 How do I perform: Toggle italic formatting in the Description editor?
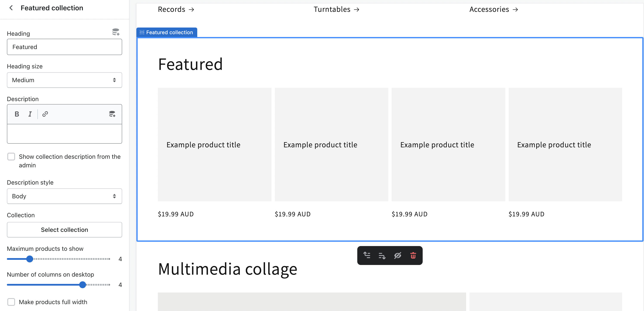[30, 114]
